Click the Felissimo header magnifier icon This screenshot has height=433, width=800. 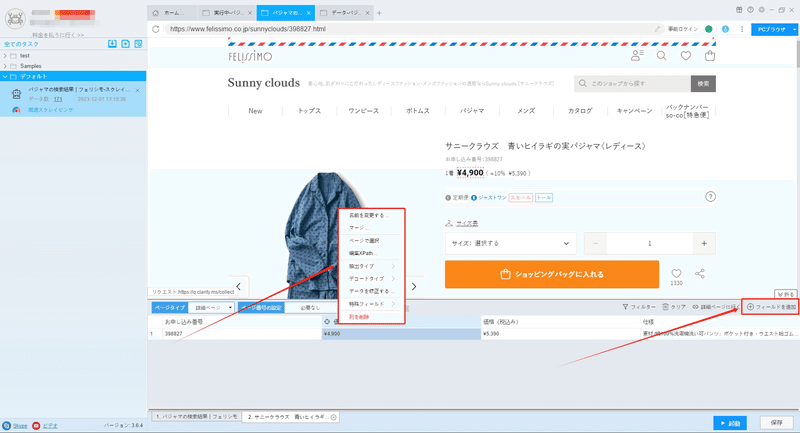(x=662, y=56)
